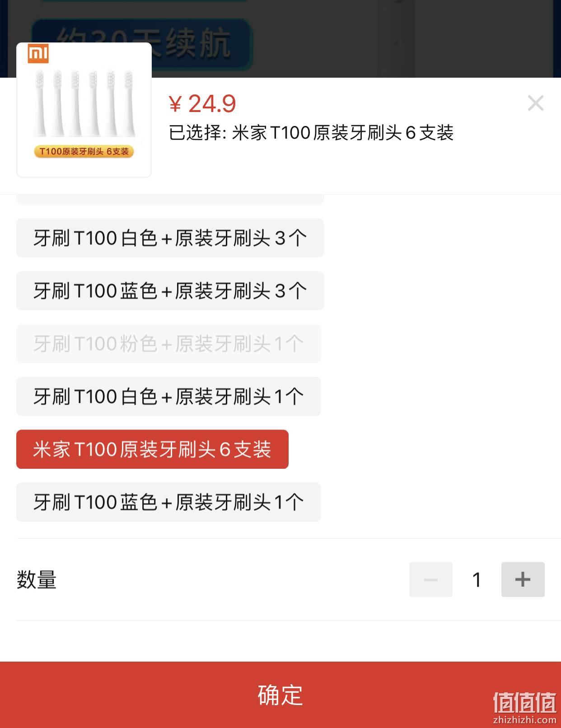Tap the partially hidden option above the list
This screenshot has height=728, width=561.
[170, 200]
